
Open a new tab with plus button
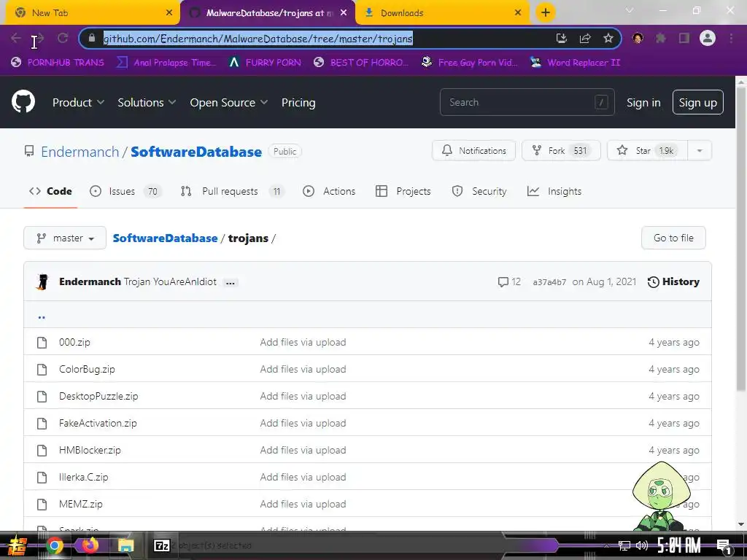coord(546,12)
